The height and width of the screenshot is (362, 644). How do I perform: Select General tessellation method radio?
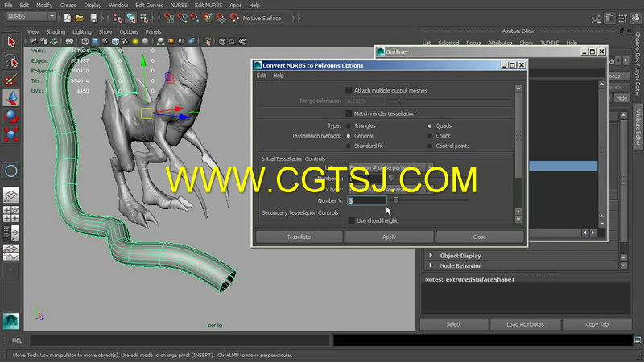(x=349, y=136)
